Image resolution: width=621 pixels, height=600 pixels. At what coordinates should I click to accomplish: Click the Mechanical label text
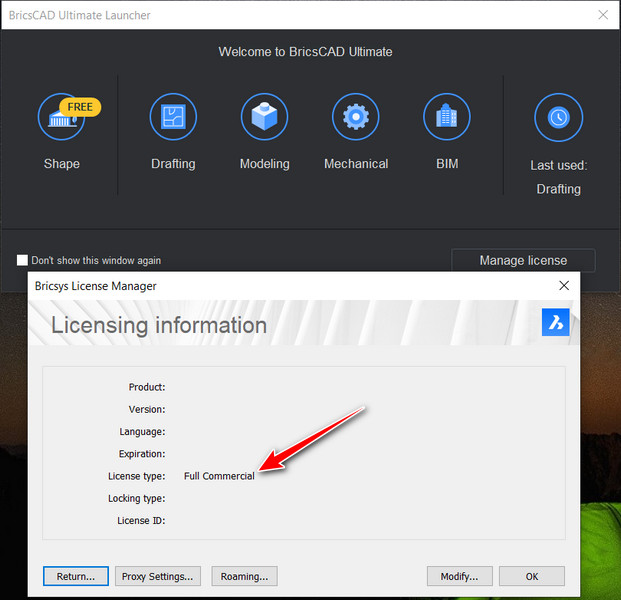pos(356,164)
